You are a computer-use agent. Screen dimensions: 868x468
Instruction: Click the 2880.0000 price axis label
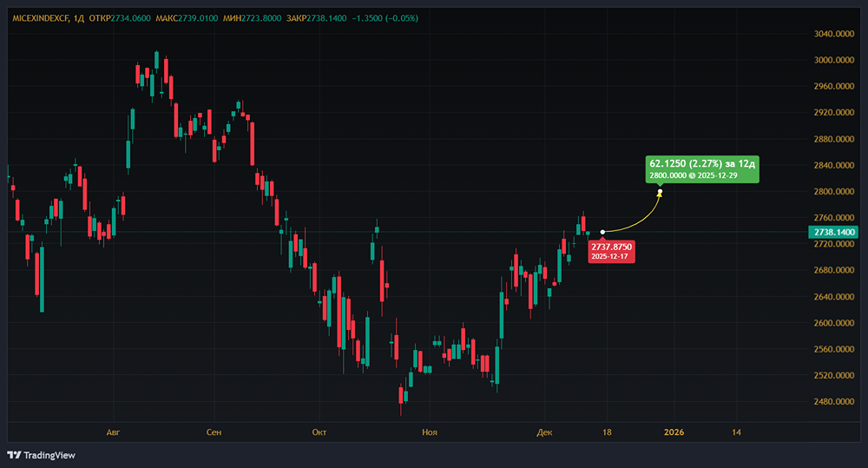(833, 139)
